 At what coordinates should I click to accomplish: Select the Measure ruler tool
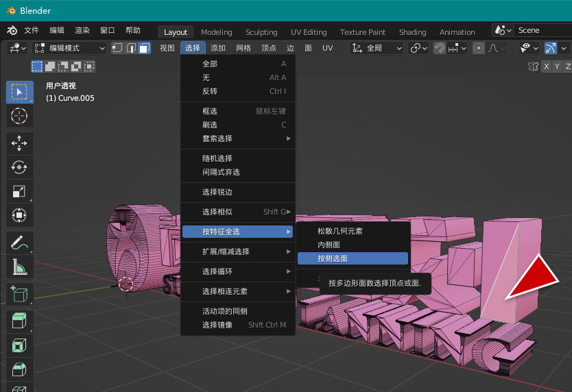click(19, 267)
